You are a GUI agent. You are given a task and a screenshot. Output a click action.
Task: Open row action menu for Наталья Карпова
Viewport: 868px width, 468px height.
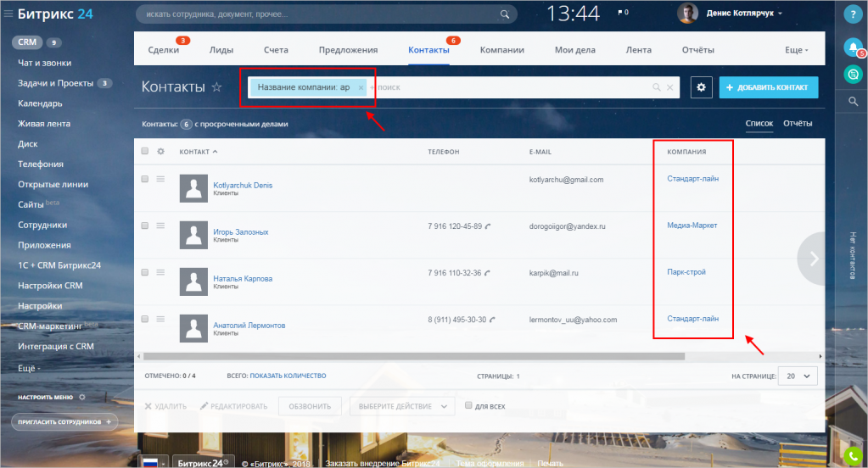tap(160, 272)
